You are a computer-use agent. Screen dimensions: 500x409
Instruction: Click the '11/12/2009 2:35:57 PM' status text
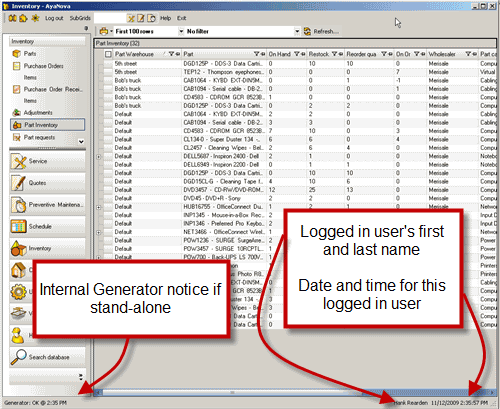click(x=459, y=403)
